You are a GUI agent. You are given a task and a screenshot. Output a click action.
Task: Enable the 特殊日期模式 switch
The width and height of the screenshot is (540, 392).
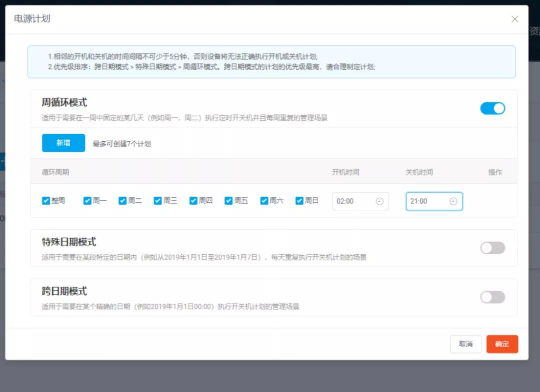tap(492, 248)
